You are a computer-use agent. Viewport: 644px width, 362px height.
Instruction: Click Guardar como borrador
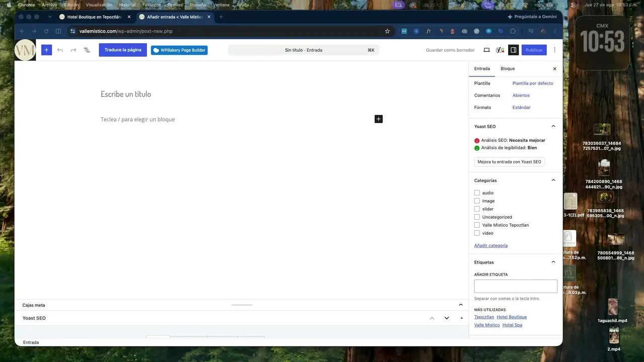pos(450,50)
